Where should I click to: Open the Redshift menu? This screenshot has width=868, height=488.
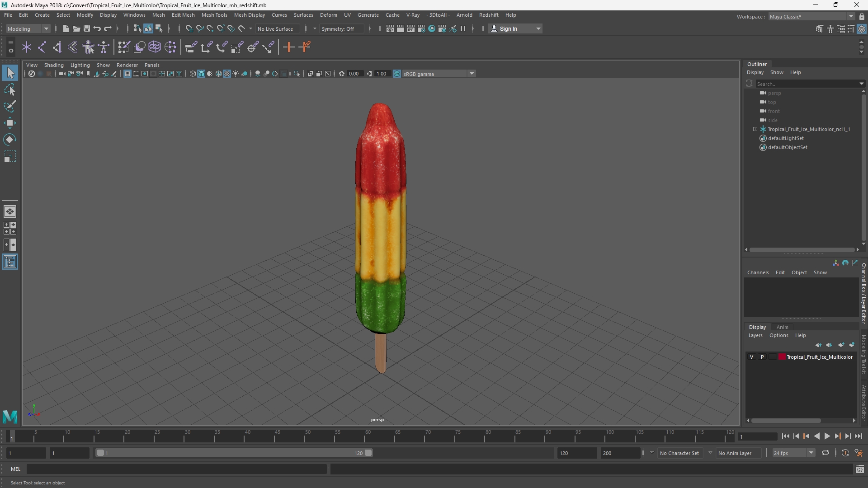489,15
